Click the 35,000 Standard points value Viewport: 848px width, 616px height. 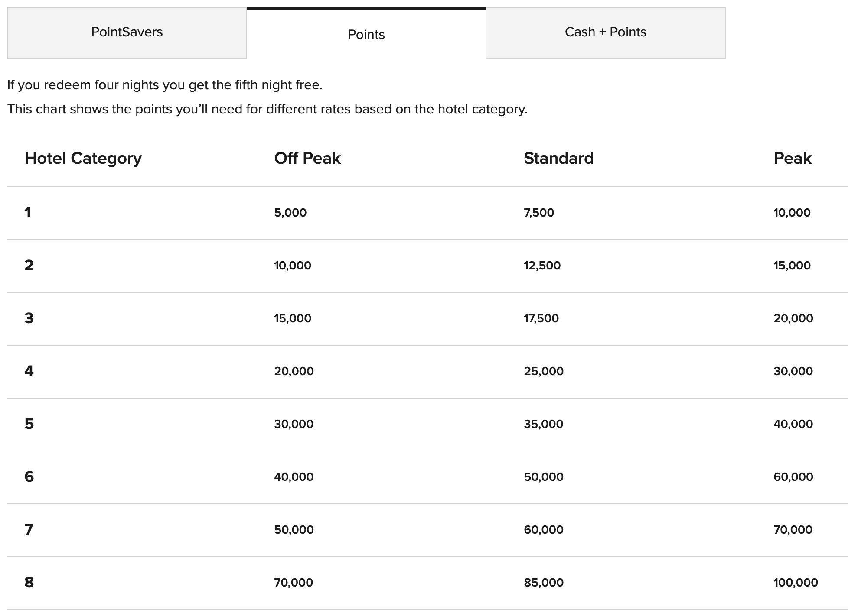(x=544, y=424)
